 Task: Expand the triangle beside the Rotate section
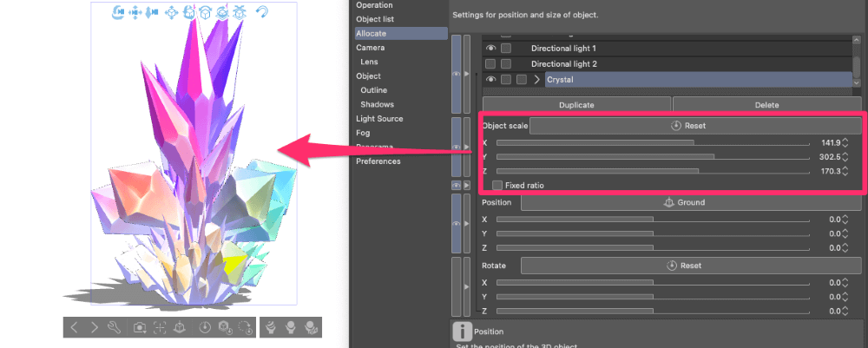(467, 286)
